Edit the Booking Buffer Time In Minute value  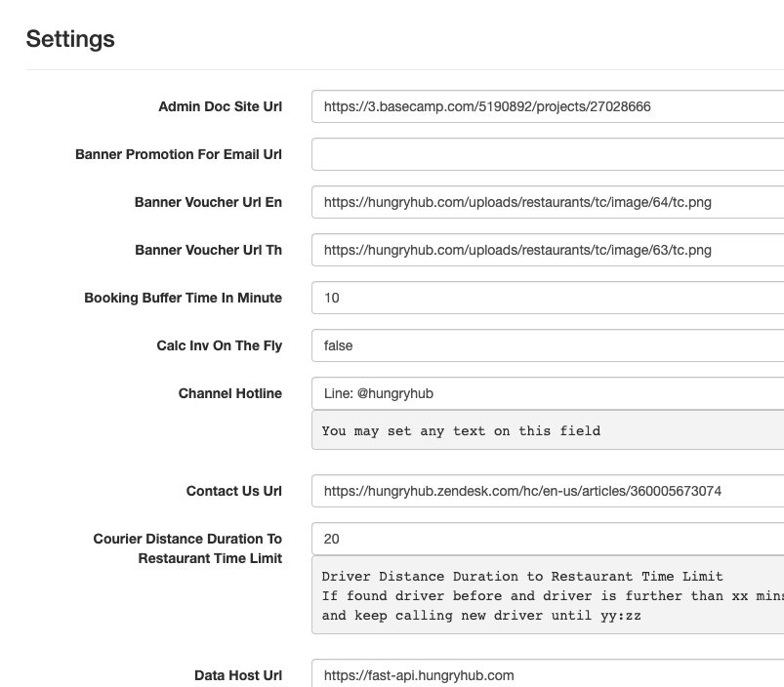547,298
